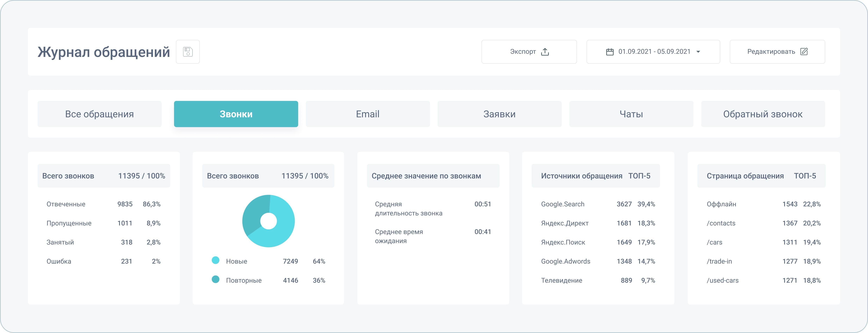
Task: Click the Страница обращения card header
Action: coord(761,176)
